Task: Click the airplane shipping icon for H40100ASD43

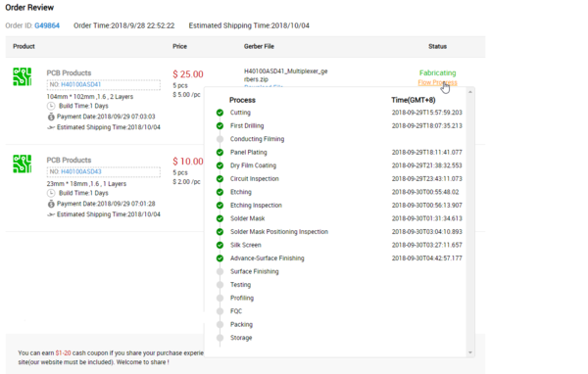Action: (x=51, y=214)
